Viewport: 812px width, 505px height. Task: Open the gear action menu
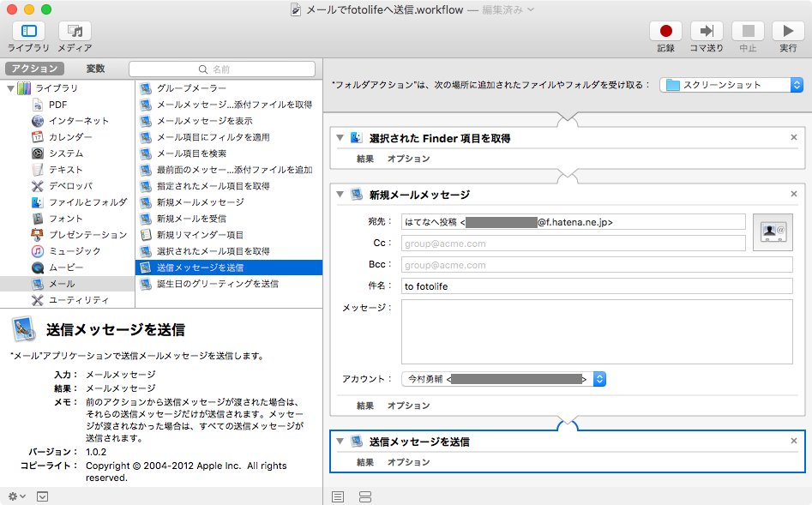[x=16, y=496]
